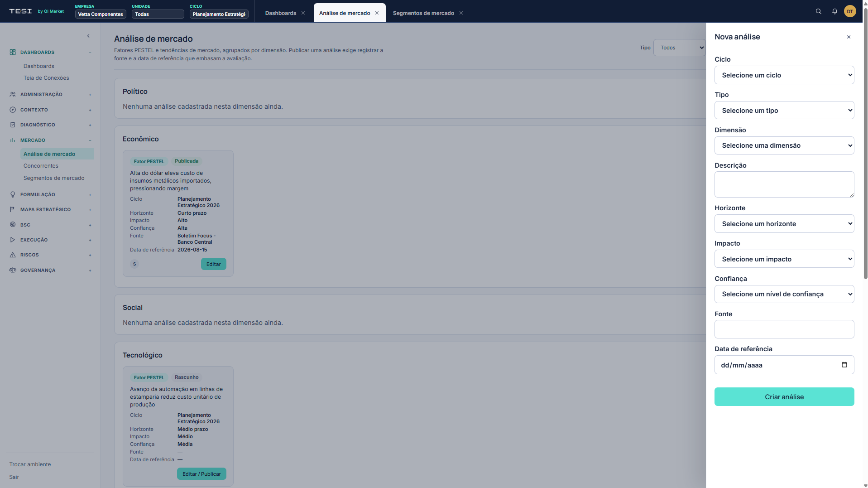Open the Selecione um horizonte dropdown
The width and height of the screenshot is (868, 488).
784,224
